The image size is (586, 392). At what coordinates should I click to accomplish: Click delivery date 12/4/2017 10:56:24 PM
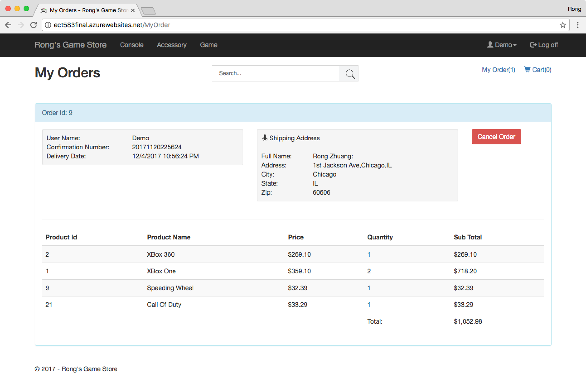pos(165,156)
